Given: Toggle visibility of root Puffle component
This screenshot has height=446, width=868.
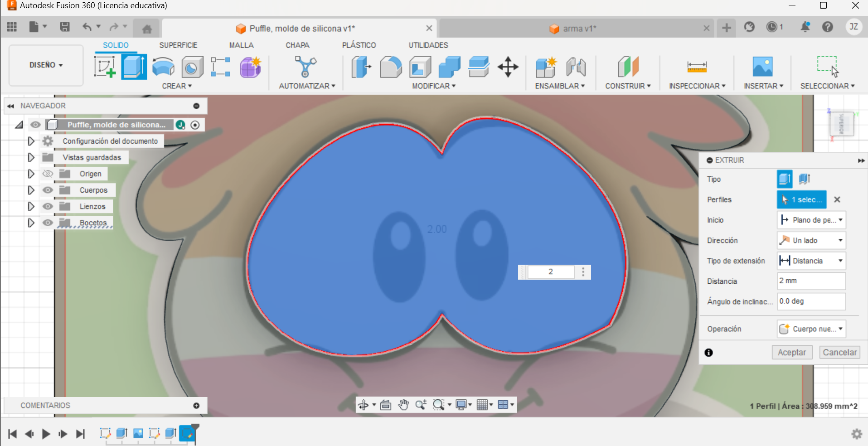Looking at the screenshot, I should click(x=35, y=125).
